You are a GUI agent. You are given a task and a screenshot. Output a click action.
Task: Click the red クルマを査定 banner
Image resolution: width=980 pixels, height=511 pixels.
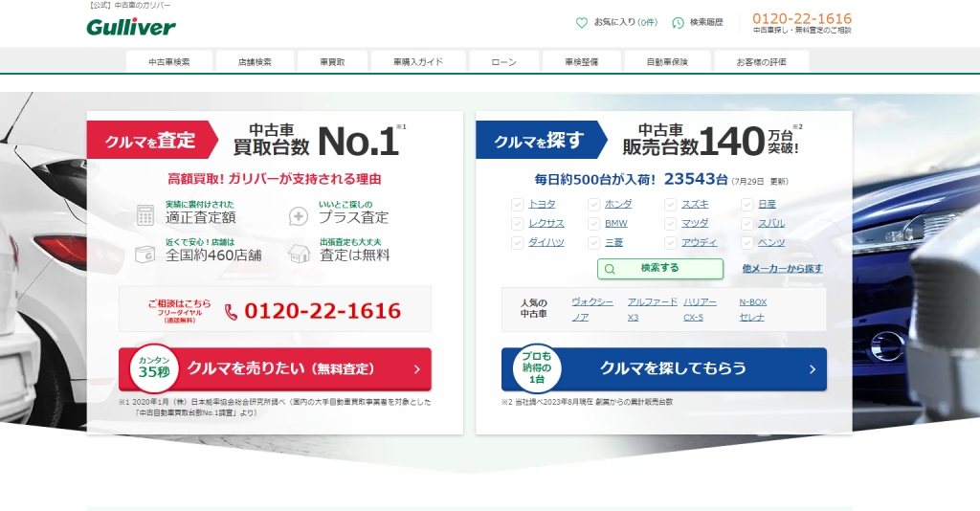pos(152,140)
